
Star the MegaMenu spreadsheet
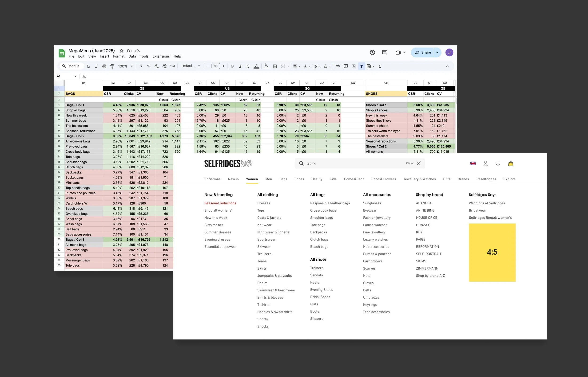point(121,51)
